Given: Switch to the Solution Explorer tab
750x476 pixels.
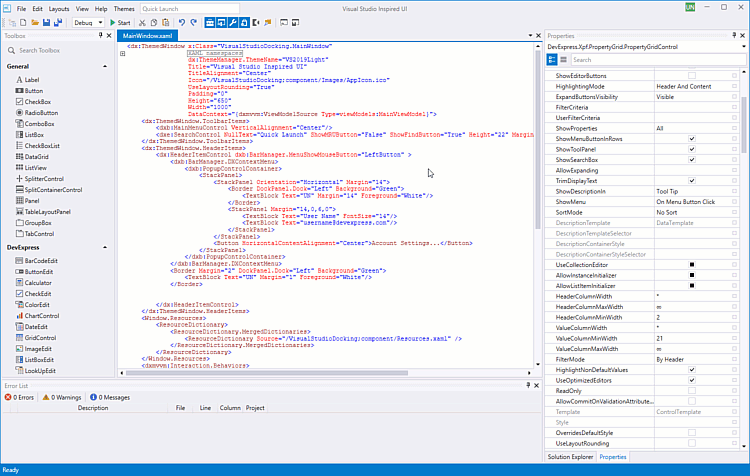Looking at the screenshot, I should [x=570, y=457].
